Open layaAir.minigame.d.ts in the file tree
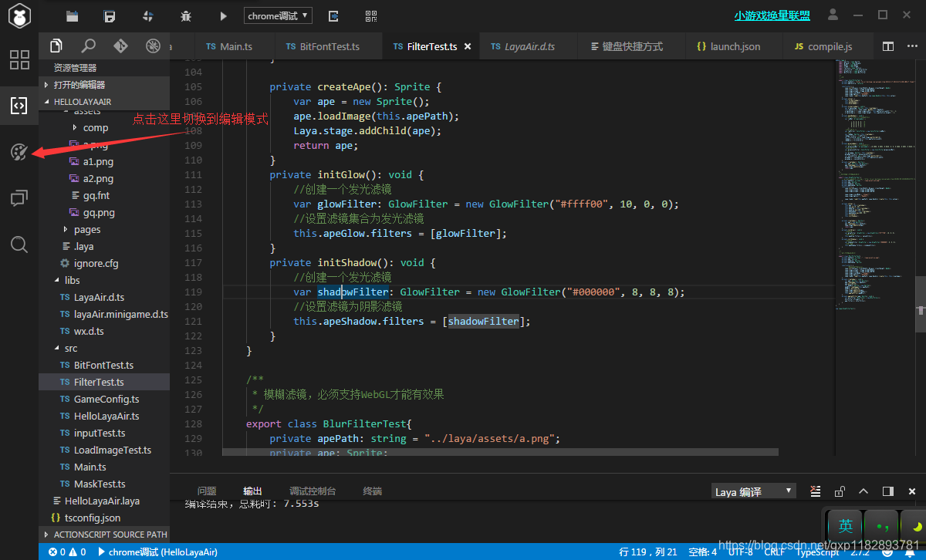The height and width of the screenshot is (560, 926). 121,314
